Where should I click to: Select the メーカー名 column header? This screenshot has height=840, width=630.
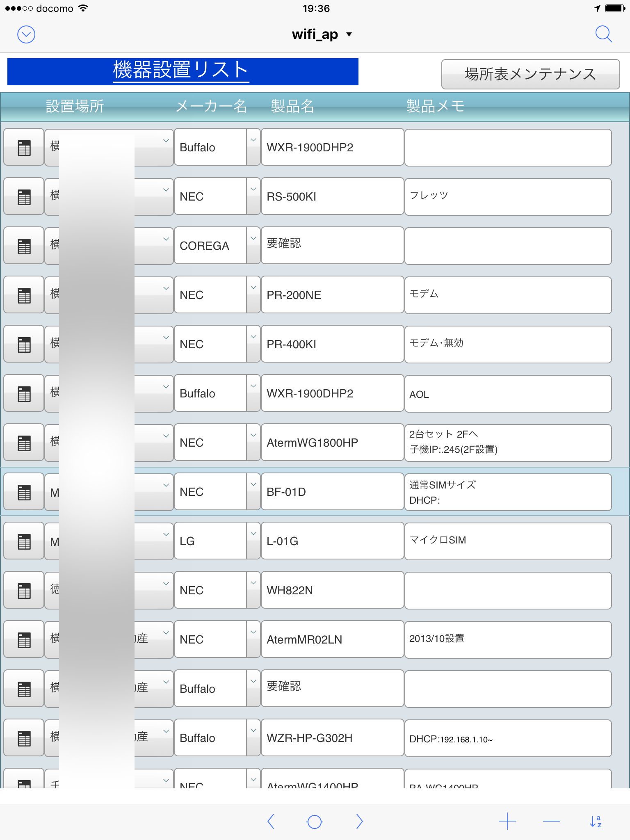coord(211,106)
